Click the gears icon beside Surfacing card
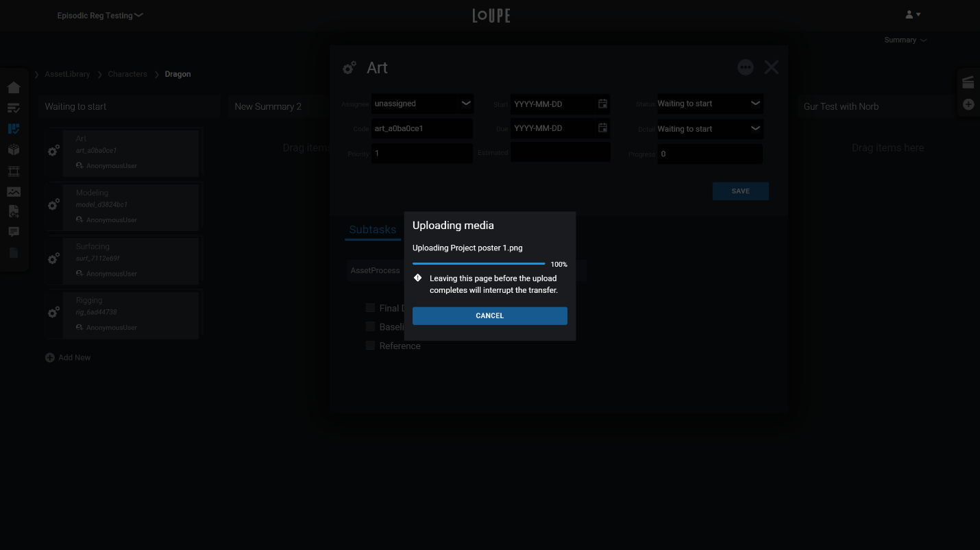The image size is (980, 550). (x=53, y=259)
